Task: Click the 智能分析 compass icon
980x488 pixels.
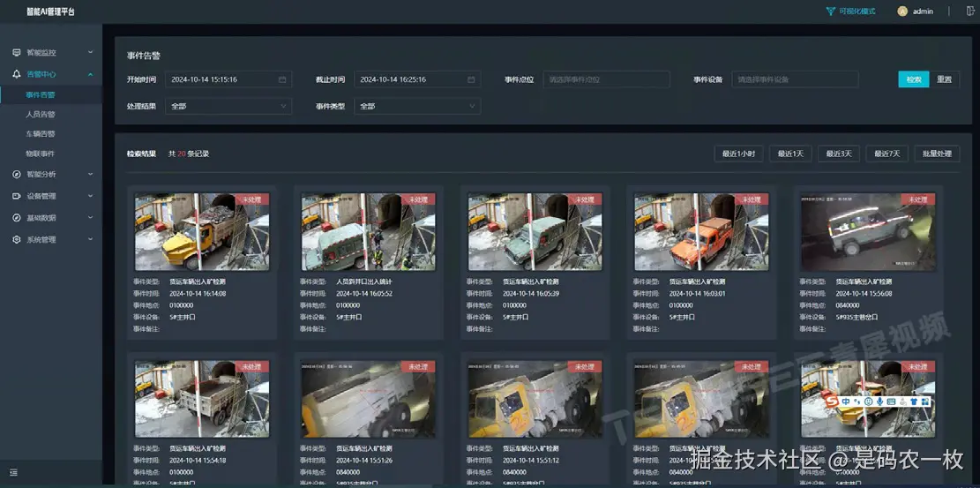Action: click(x=17, y=175)
